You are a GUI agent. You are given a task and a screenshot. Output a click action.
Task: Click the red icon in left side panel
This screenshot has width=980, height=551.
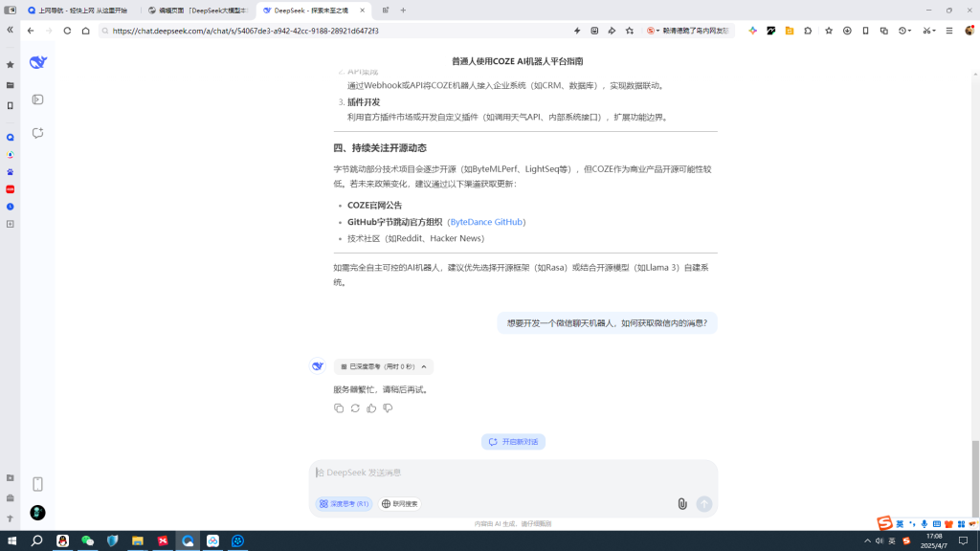click(10, 189)
